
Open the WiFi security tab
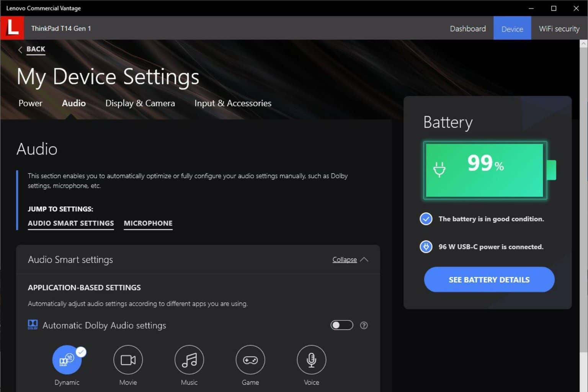click(559, 29)
